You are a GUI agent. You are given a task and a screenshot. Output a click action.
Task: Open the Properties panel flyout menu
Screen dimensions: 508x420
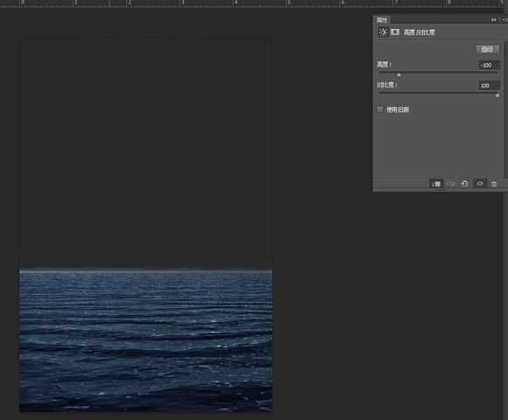(x=504, y=20)
